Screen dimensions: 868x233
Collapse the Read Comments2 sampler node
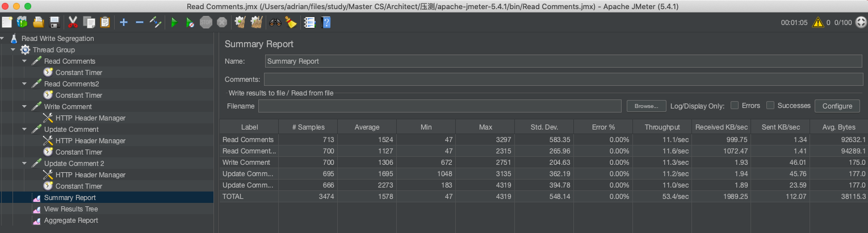pyautogui.click(x=24, y=84)
